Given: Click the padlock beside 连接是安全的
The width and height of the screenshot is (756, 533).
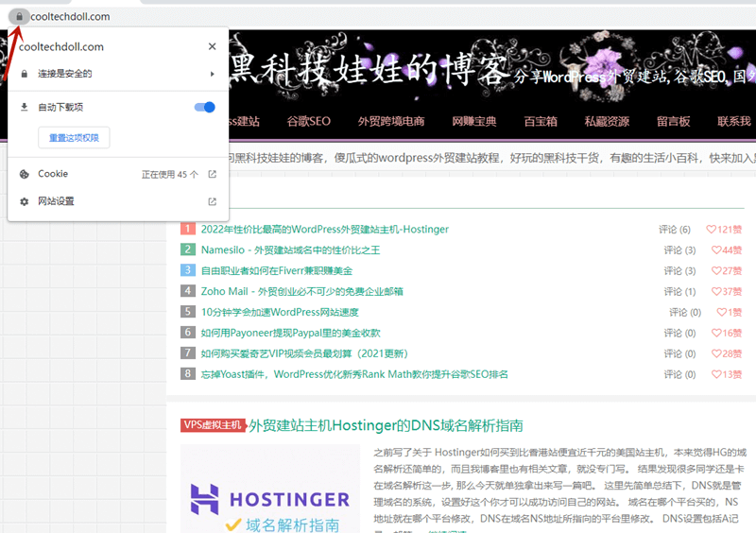Looking at the screenshot, I should (x=25, y=74).
